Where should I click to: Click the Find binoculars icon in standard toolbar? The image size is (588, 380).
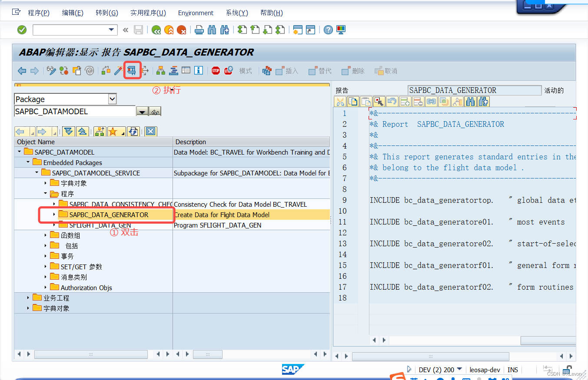point(212,30)
